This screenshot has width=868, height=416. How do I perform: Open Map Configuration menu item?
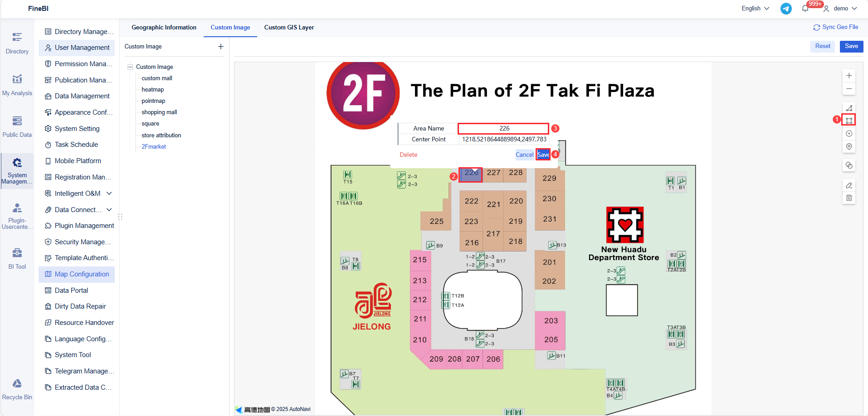[77, 274]
